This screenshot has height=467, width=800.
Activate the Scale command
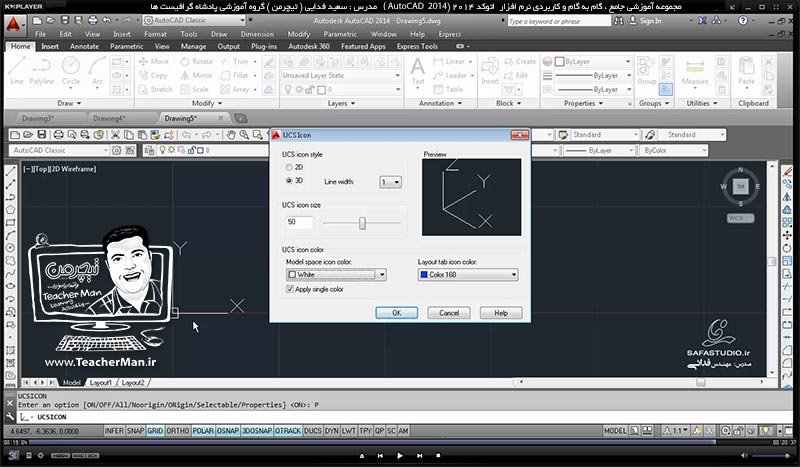click(x=194, y=89)
